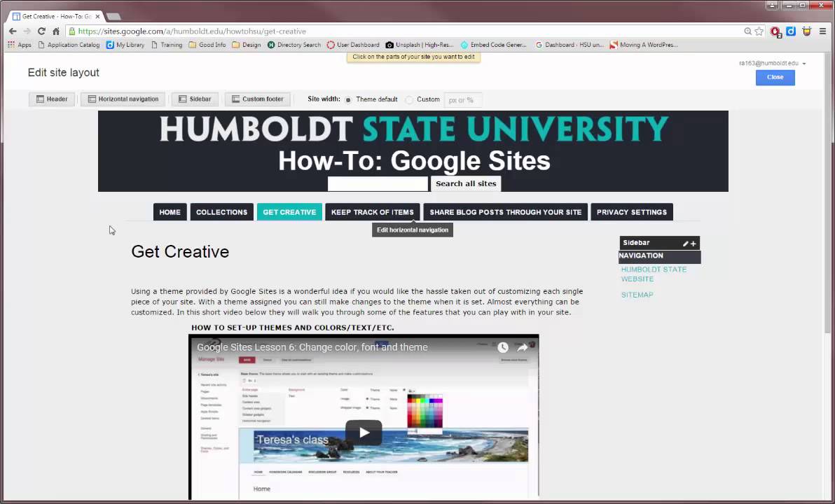Select Custom site width radio
Screen dimensions: 835x504
point(409,99)
